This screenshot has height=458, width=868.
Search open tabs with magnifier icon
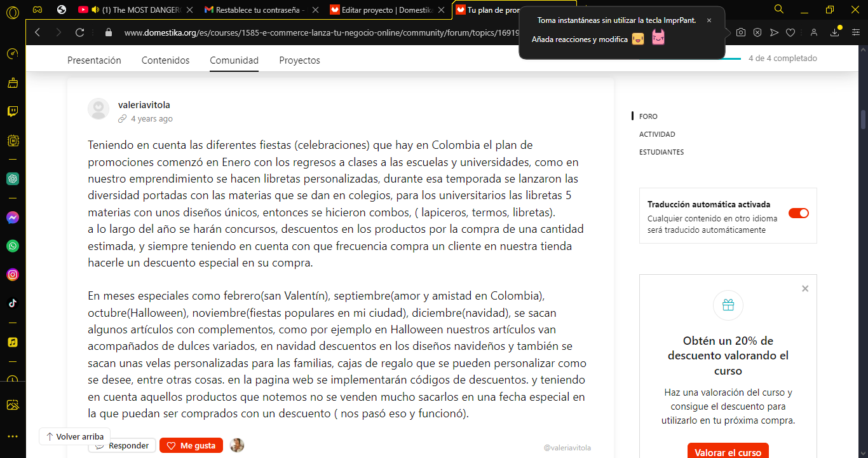point(779,10)
